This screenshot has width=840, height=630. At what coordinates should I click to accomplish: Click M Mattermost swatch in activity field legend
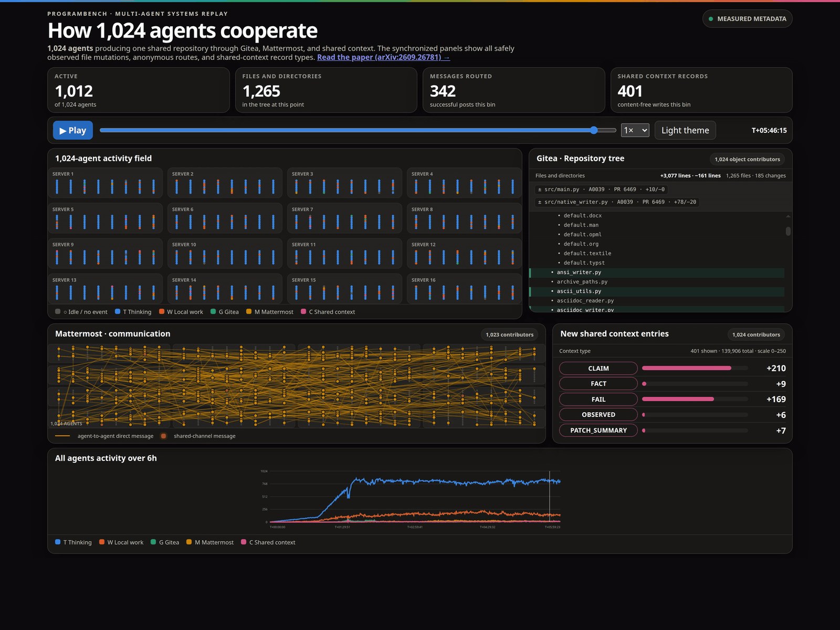tap(249, 311)
